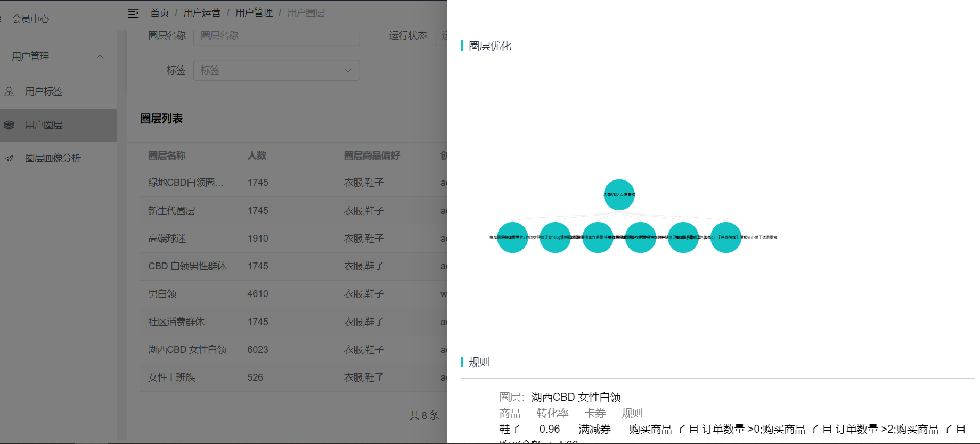Click the 圈层画像分析 paper plane icon
The width and height of the screenshot is (980, 444).
point(9,158)
